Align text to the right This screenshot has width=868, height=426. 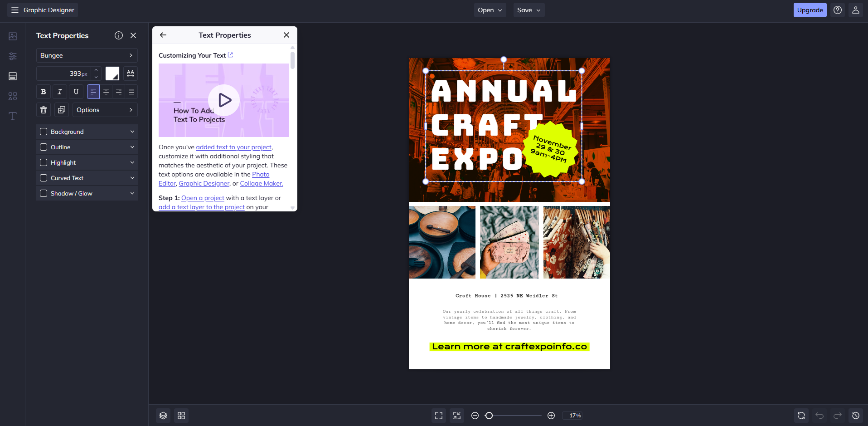pos(119,92)
